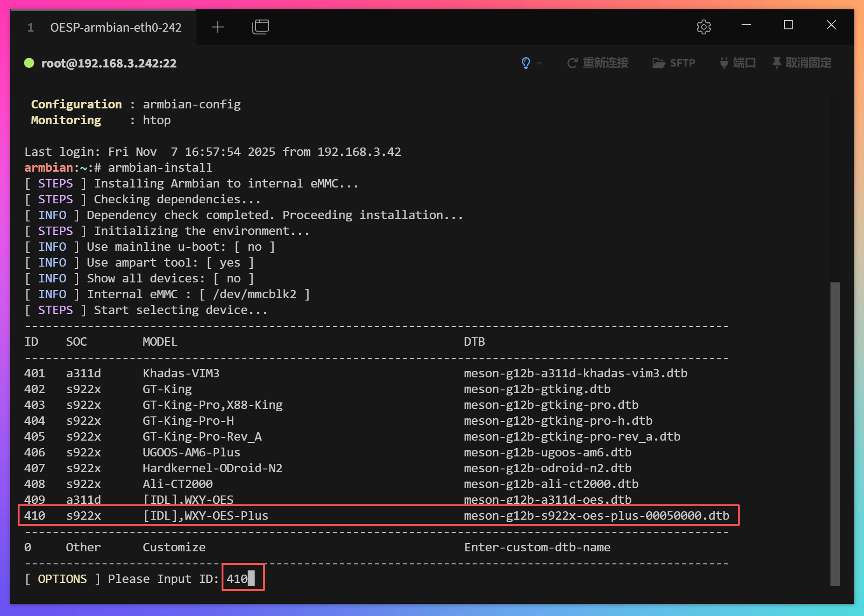
Task: Unpin the toolbar with 取消固定
Action: point(802,63)
